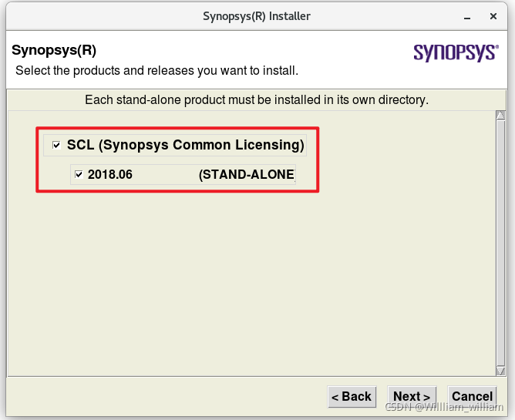Go back with the < Back button
The image size is (515, 420).
coord(352,396)
